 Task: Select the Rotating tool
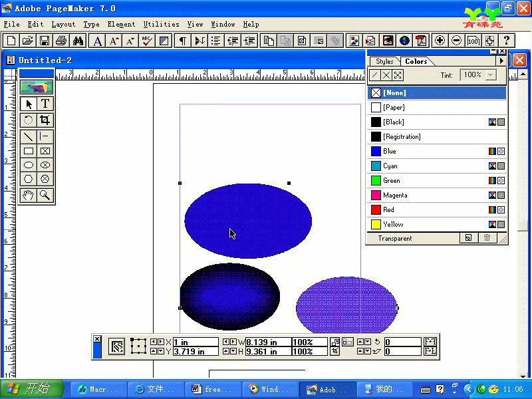coord(29,120)
